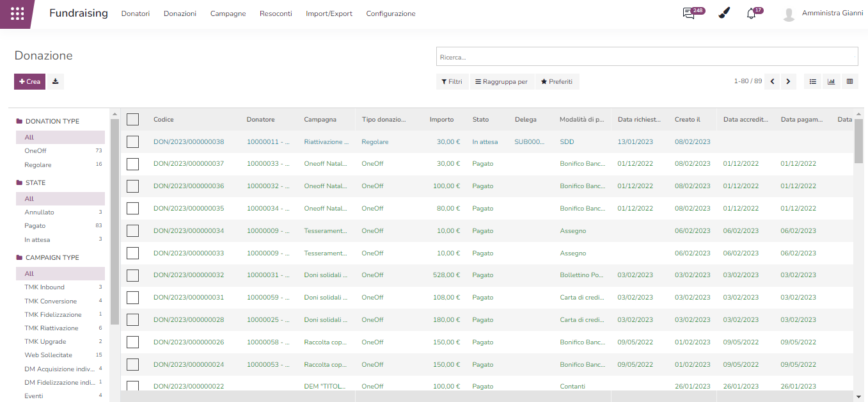
Task: Click the paintbrush theme icon
Action: pyautogui.click(x=724, y=13)
